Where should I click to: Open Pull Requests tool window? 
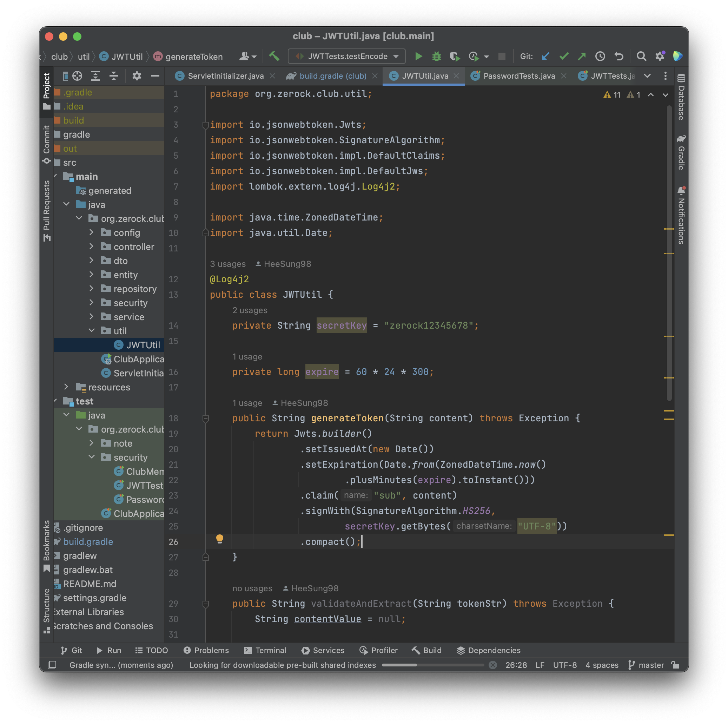47,211
